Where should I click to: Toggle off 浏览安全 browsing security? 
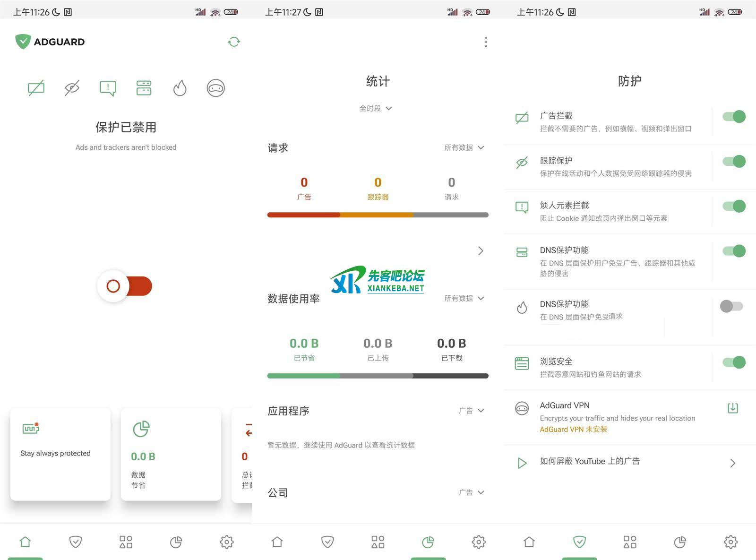733,362
